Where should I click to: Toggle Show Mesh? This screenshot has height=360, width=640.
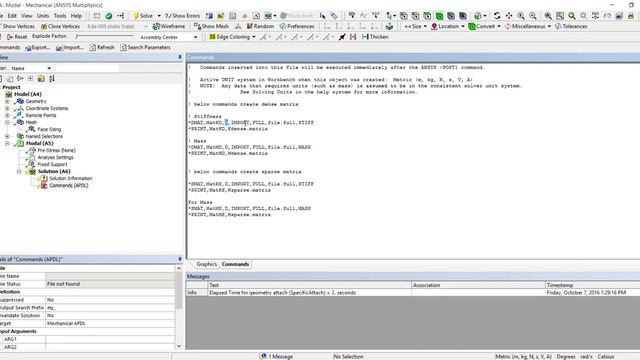pos(211,26)
